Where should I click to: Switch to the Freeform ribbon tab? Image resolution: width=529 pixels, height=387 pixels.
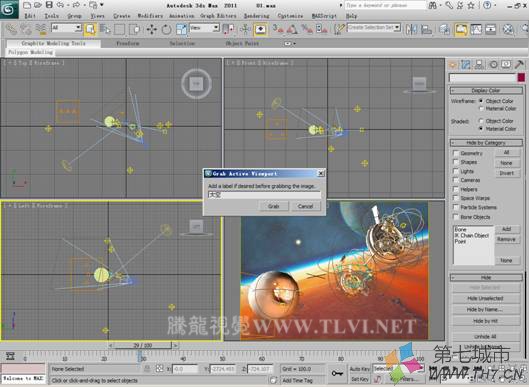point(128,44)
